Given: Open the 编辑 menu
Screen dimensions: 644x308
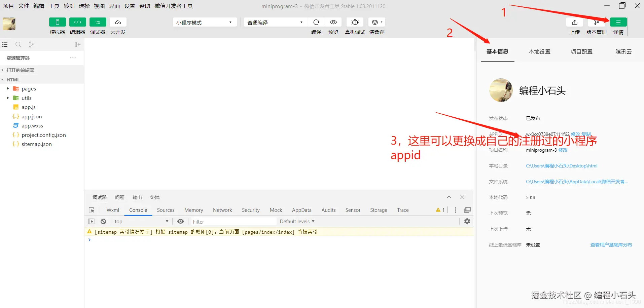Looking at the screenshot, I should click(39, 6).
